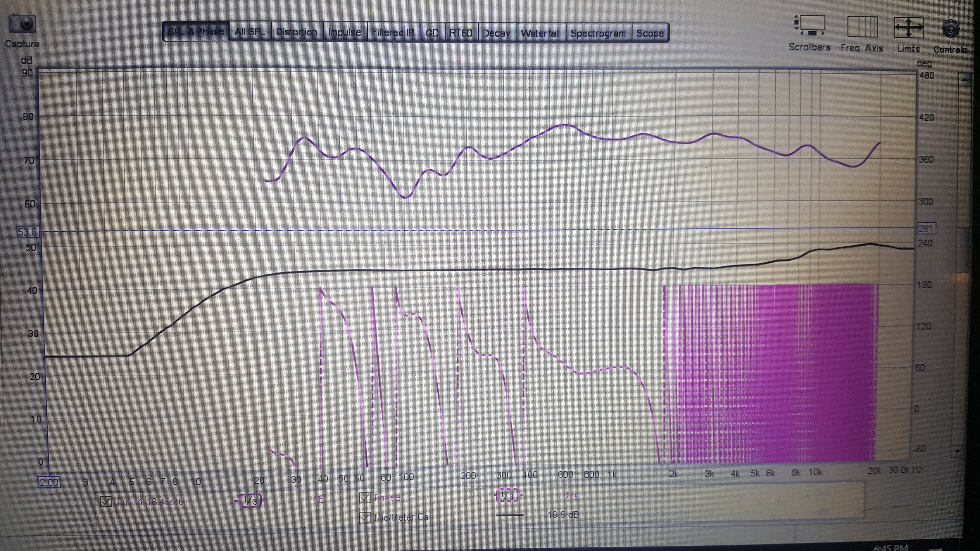Screen dimensions: 980x551
Task: Click the 1/3 smoothing badge beside the measurement date
Action: [x=250, y=500]
